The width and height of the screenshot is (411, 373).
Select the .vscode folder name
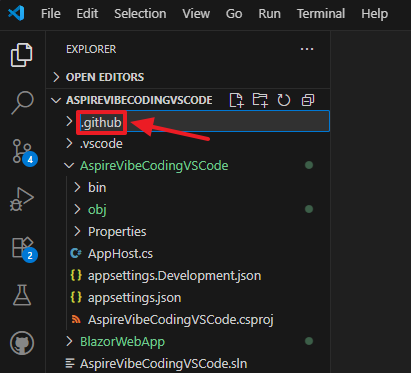point(101,144)
